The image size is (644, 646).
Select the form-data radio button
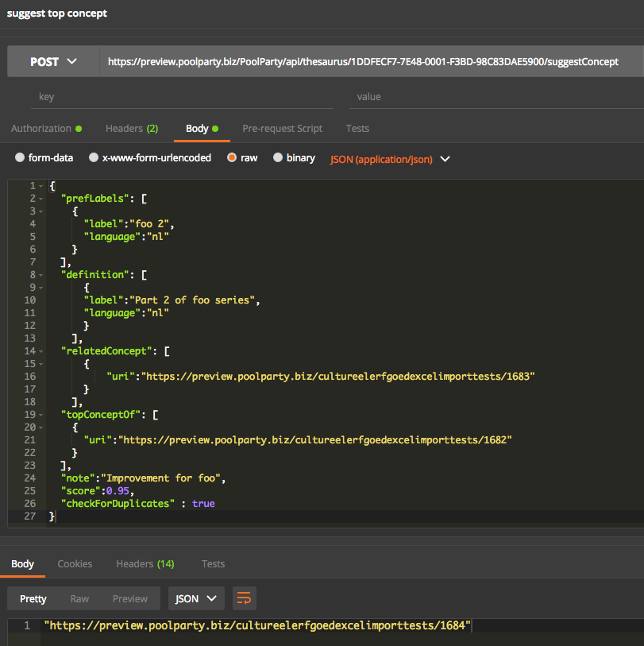point(20,158)
